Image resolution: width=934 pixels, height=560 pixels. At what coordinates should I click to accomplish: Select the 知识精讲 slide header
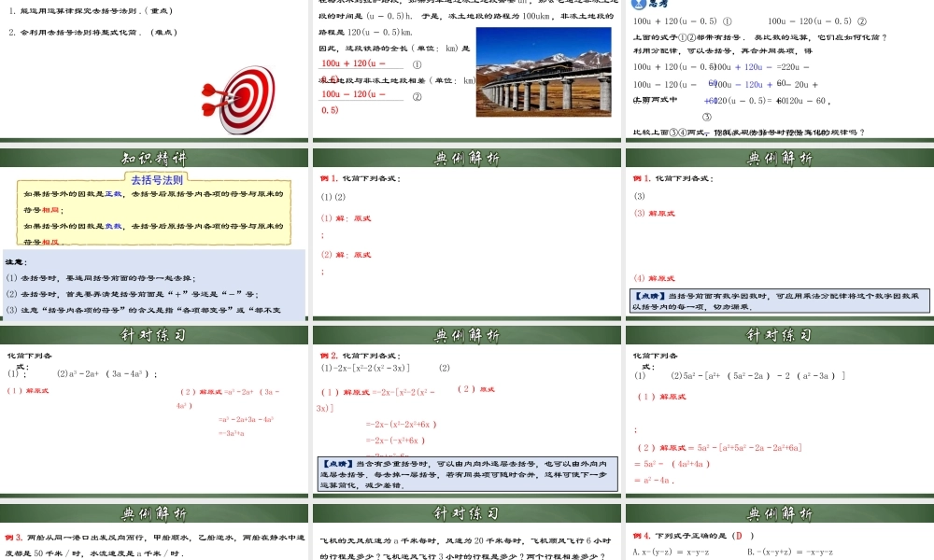pos(154,158)
